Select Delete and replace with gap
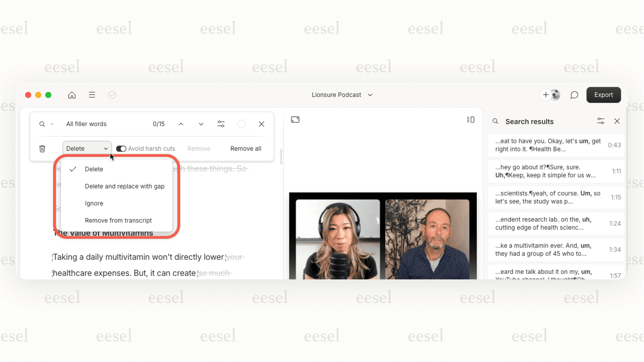Viewport: 644px width, 362px height. (x=125, y=186)
